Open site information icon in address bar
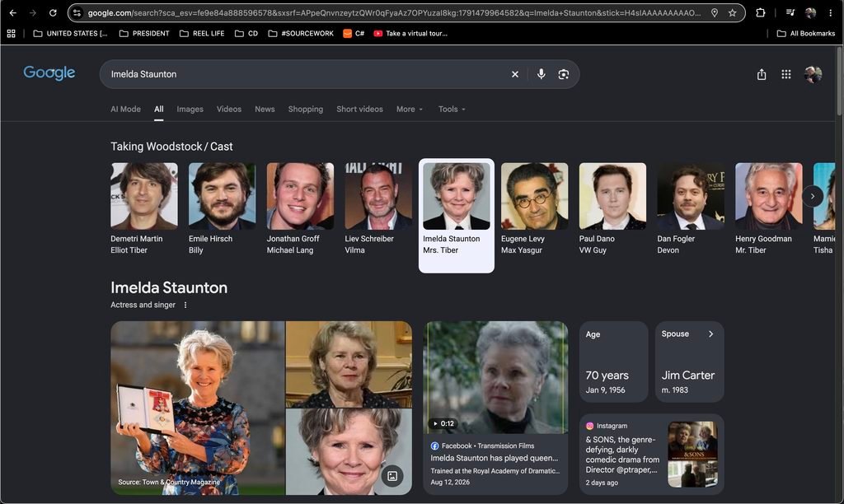The width and height of the screenshot is (844, 504). click(77, 13)
